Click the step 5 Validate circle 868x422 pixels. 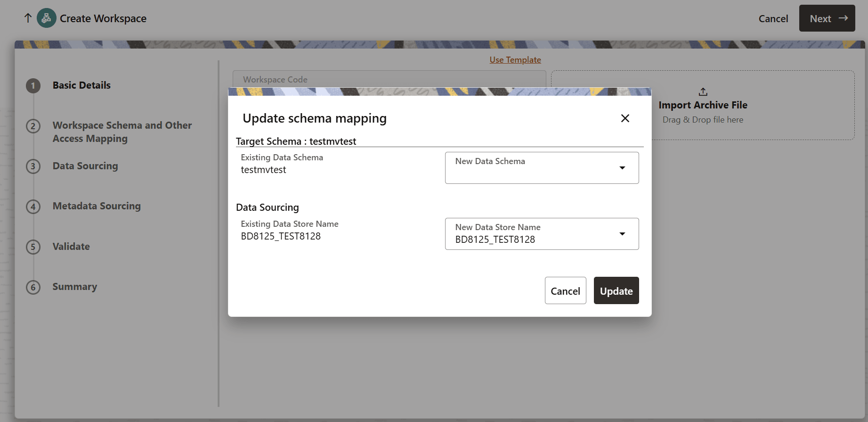(33, 247)
